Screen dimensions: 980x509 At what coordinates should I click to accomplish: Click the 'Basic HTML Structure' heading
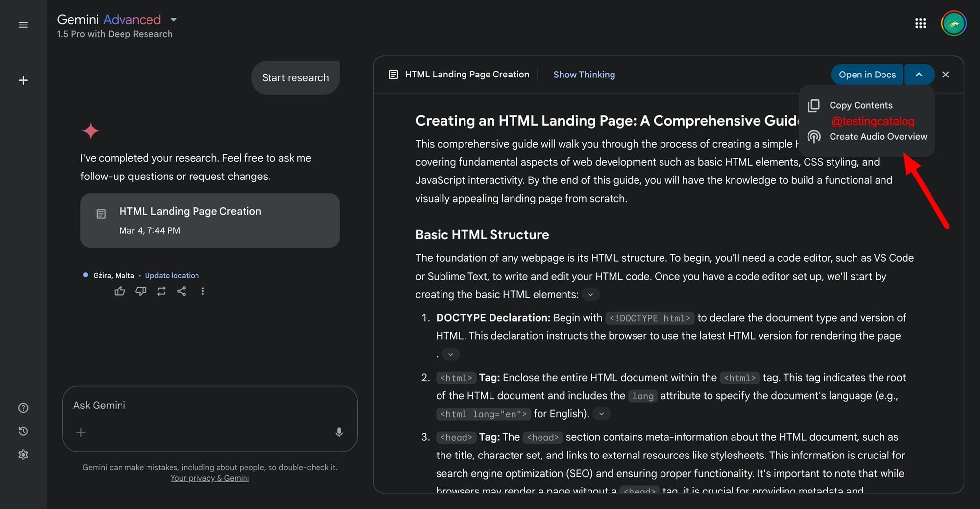(x=482, y=235)
